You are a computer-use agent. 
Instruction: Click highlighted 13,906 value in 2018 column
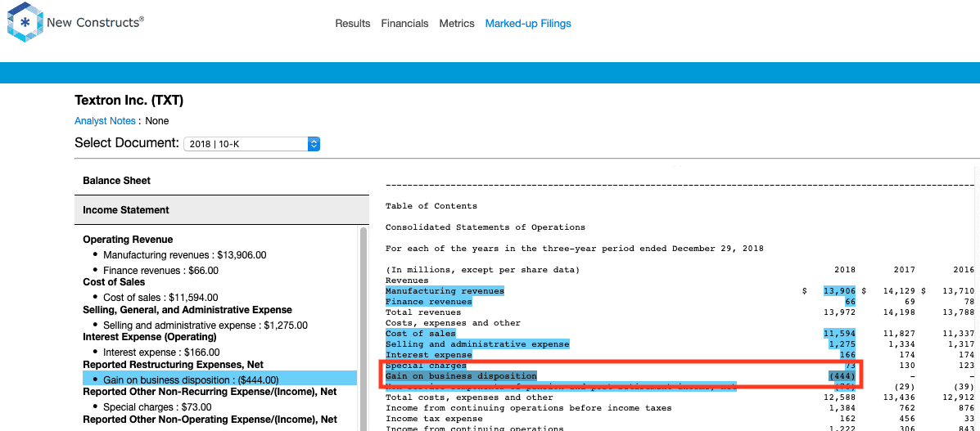click(839, 291)
